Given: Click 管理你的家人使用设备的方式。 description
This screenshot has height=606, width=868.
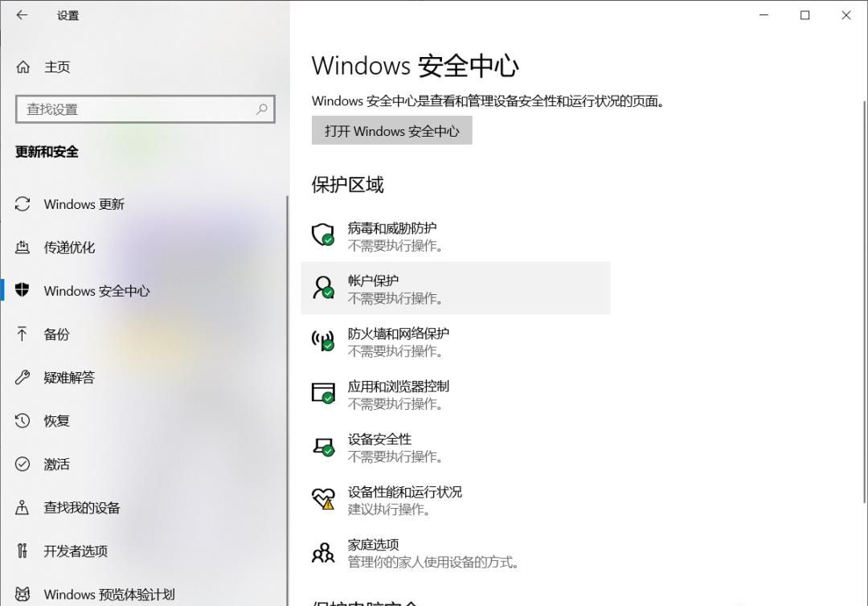Looking at the screenshot, I should (x=433, y=563).
